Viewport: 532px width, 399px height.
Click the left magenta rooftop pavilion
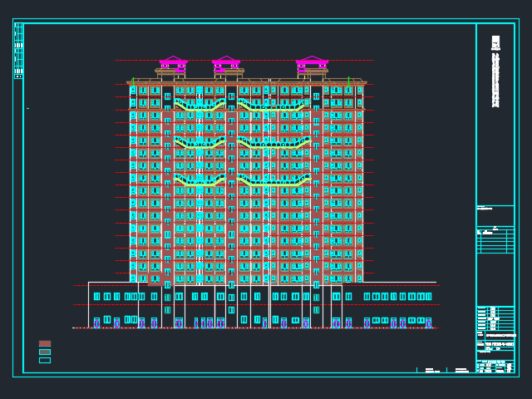[173, 63]
